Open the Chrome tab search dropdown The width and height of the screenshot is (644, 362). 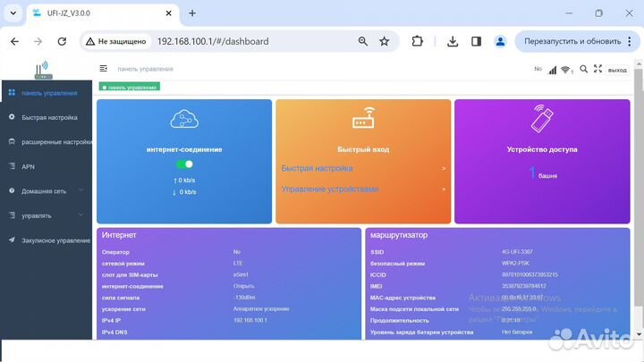tap(14, 13)
